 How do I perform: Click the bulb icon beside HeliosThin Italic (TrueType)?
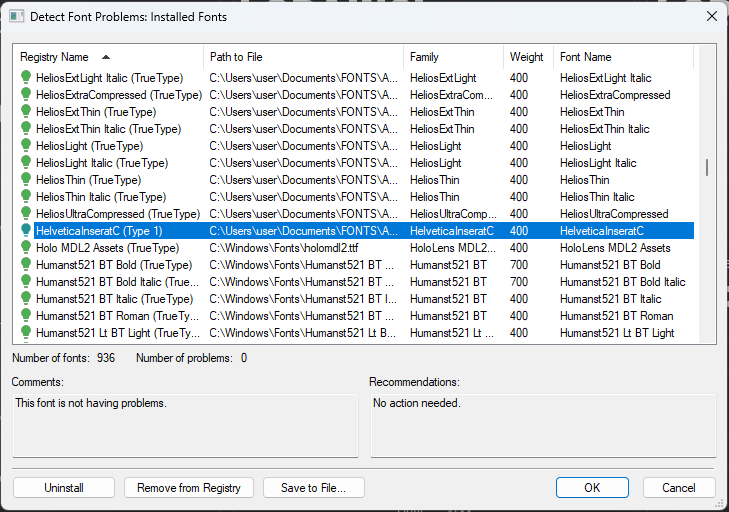(26, 196)
